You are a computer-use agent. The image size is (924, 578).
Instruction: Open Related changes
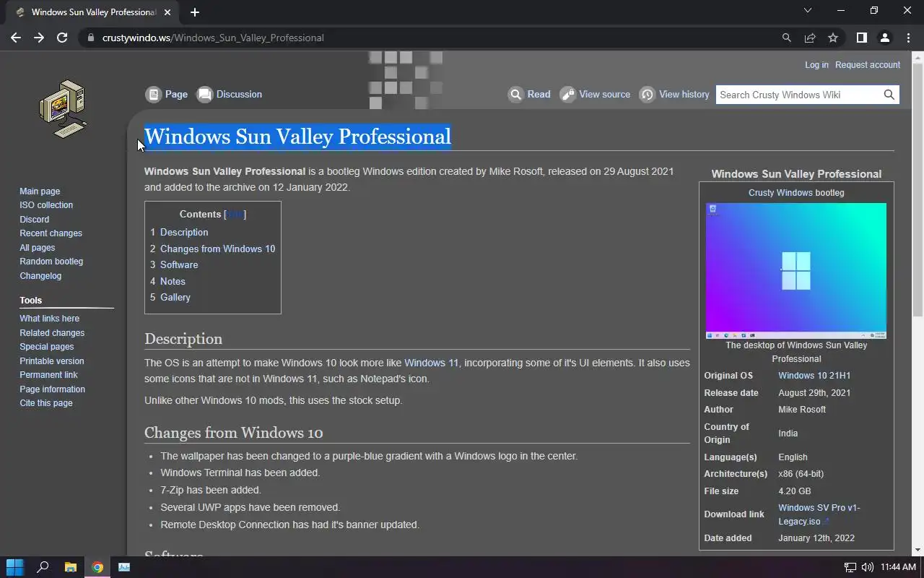pos(52,333)
